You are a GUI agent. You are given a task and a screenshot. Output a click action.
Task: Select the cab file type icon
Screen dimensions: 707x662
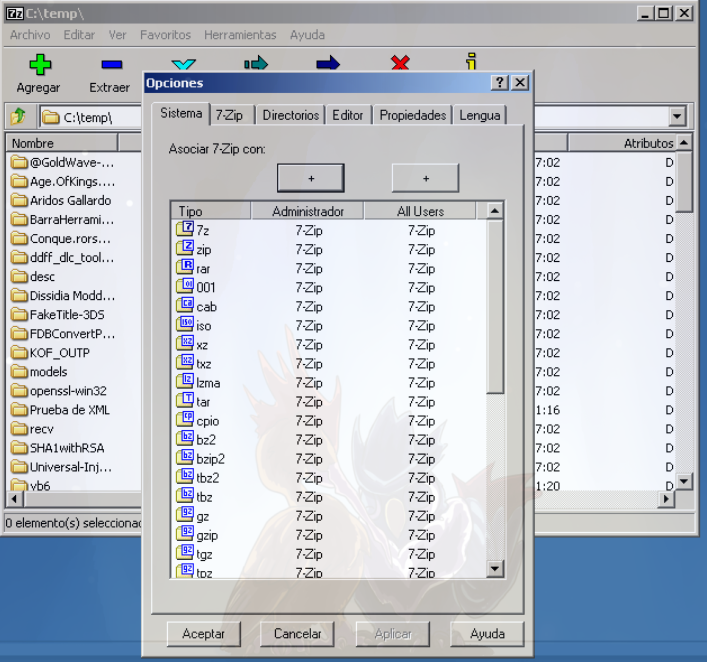pos(184,305)
